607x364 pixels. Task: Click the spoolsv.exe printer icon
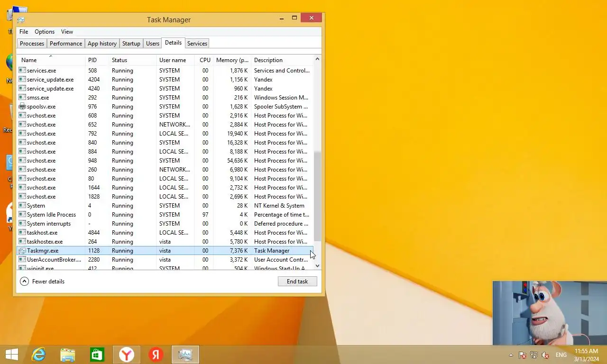(22, 107)
